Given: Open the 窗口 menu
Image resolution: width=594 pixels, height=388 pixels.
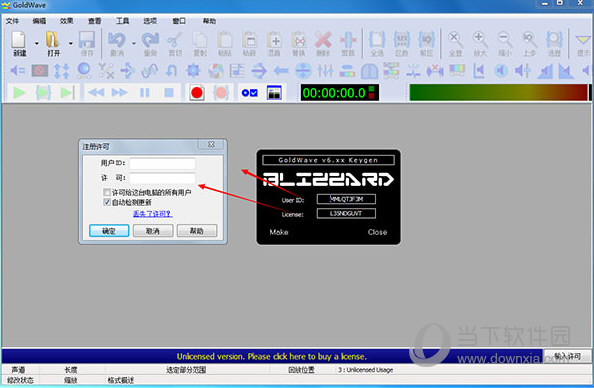Looking at the screenshot, I should (x=179, y=21).
